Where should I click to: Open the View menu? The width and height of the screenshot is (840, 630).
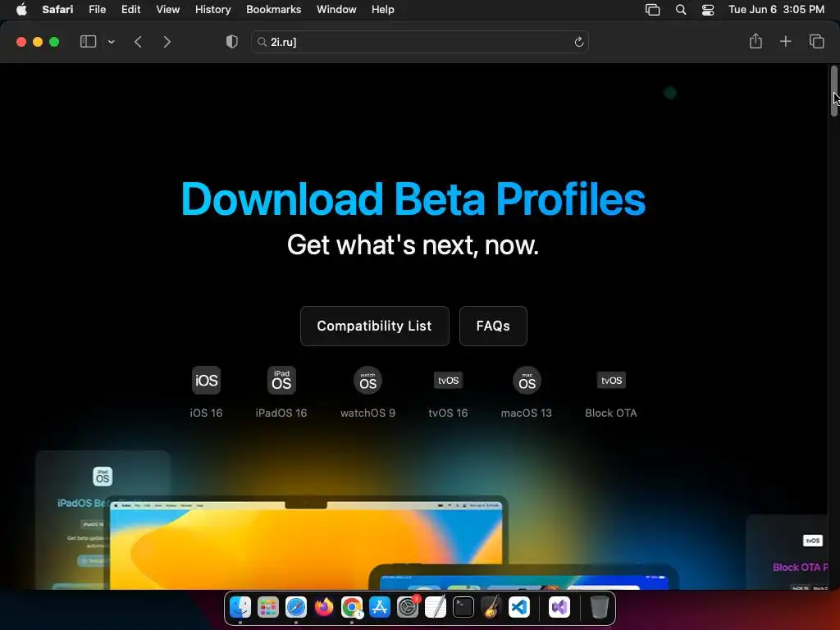pyautogui.click(x=167, y=9)
